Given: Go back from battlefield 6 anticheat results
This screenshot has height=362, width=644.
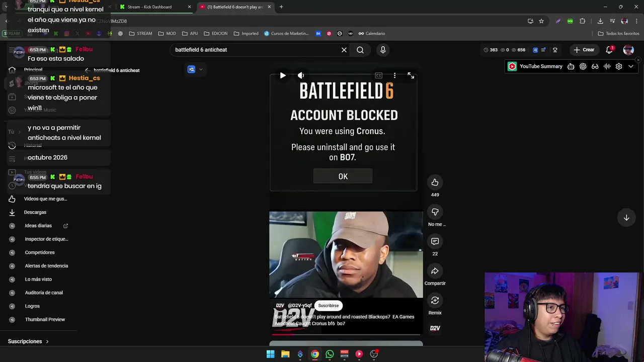Looking at the screenshot, I should tap(87, 70).
